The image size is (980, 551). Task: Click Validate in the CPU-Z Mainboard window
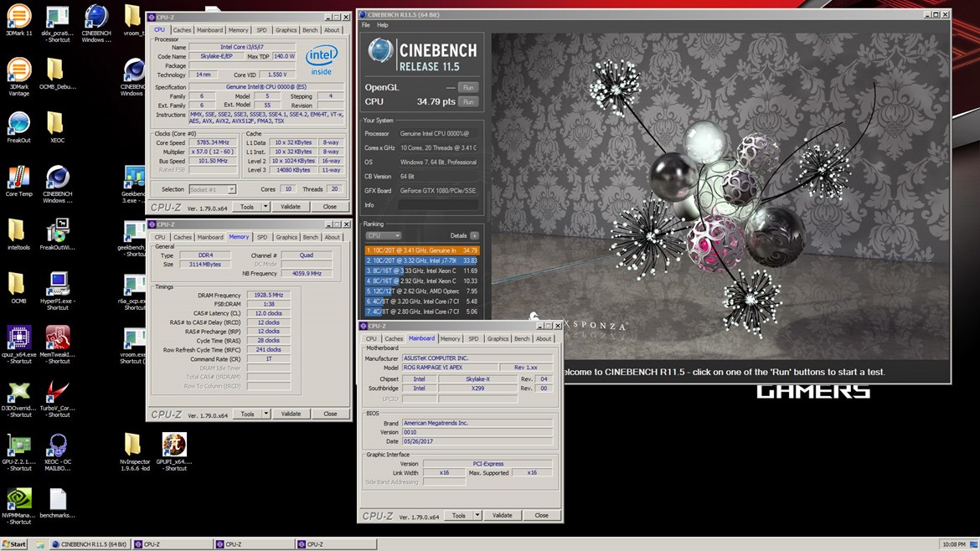click(502, 516)
